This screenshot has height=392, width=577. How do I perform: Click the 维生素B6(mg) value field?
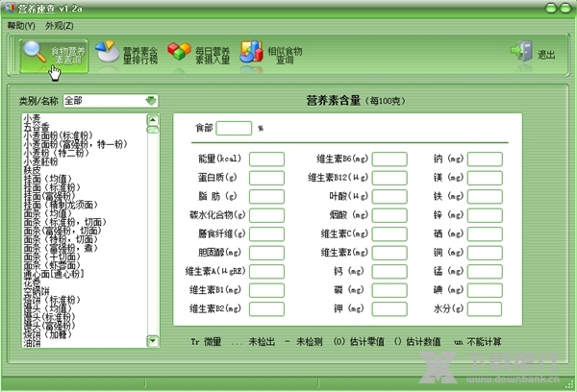pyautogui.click(x=389, y=159)
